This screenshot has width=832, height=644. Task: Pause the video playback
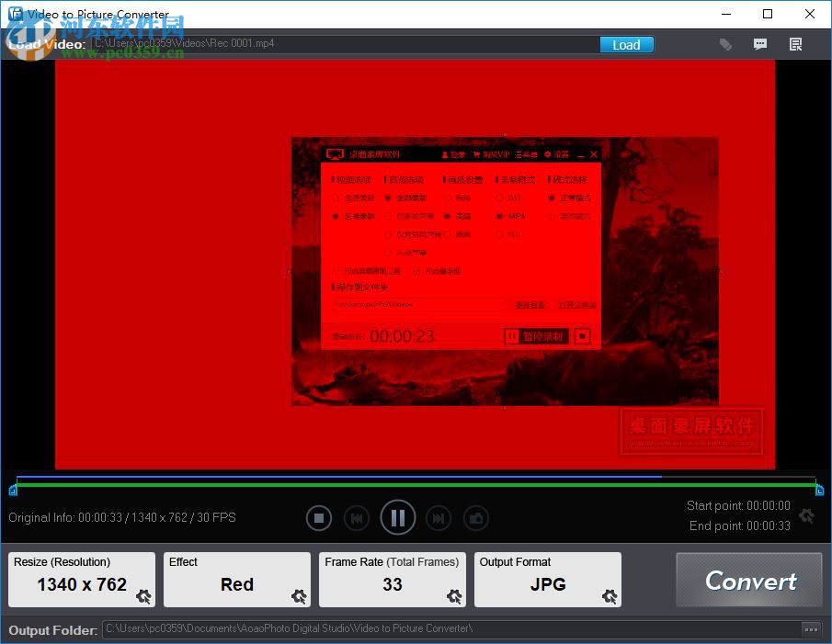click(397, 517)
